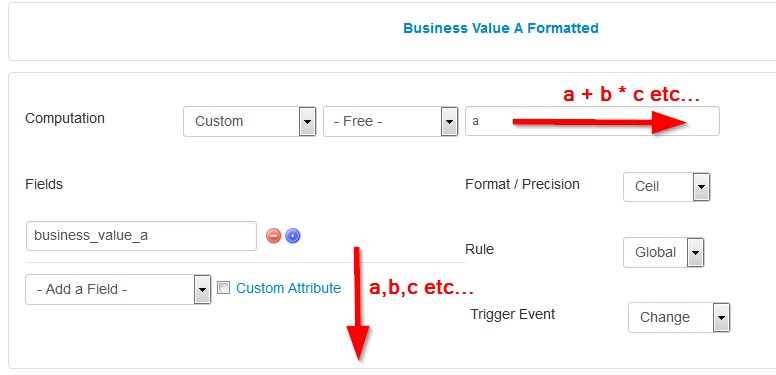Click the arrow button of Custom dropdown
Viewport: 776px width, 375px height.
pos(307,121)
